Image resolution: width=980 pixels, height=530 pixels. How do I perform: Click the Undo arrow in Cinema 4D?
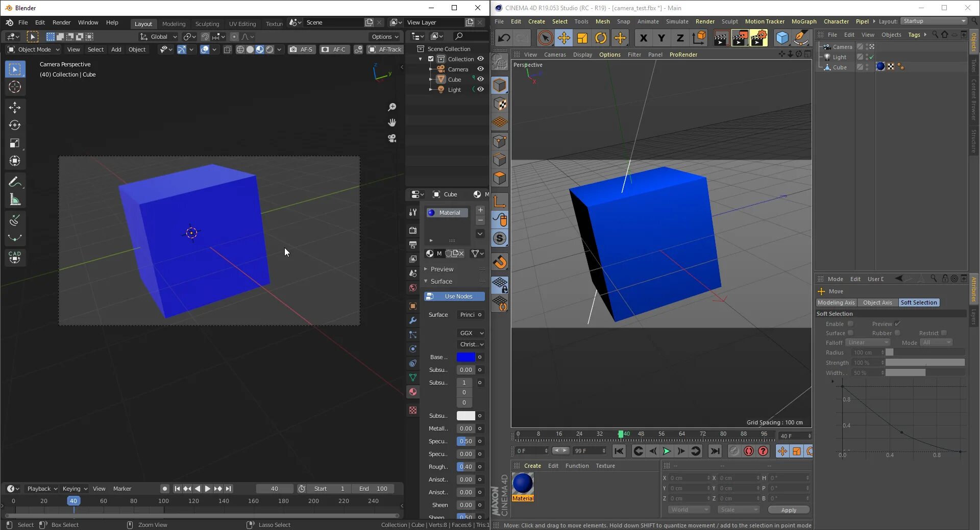[504, 38]
